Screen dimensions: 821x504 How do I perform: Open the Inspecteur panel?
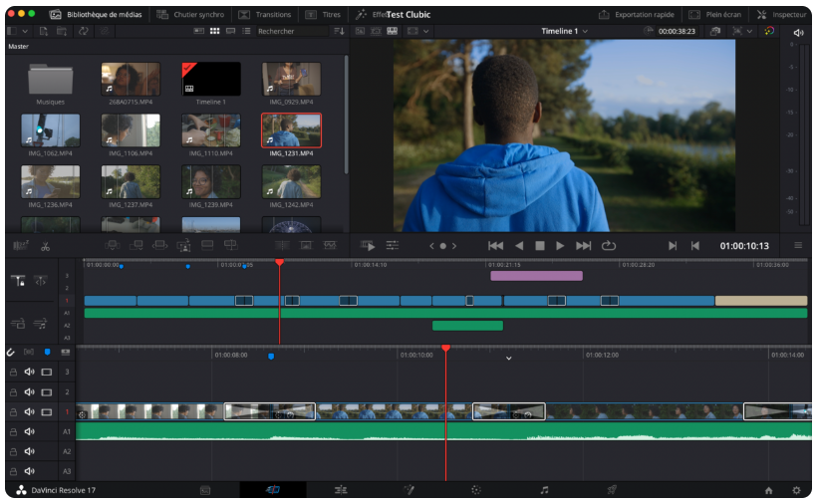(x=782, y=15)
